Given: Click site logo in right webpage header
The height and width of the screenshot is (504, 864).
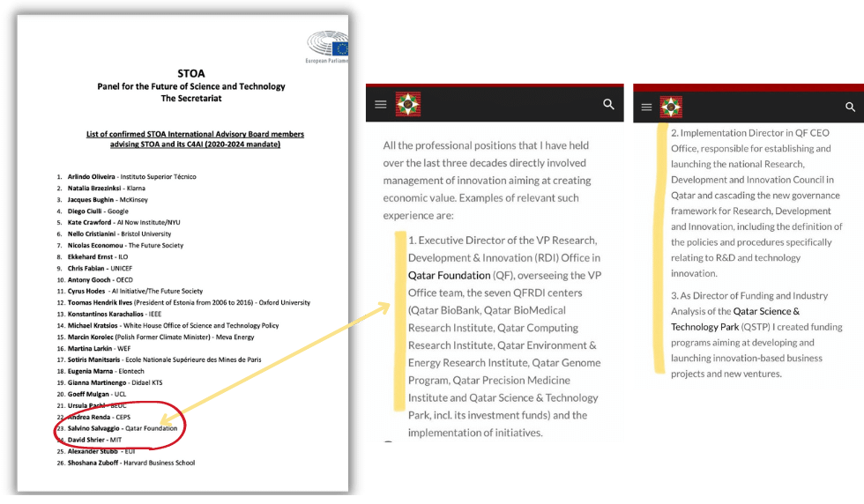Looking at the screenshot, I should (671, 107).
